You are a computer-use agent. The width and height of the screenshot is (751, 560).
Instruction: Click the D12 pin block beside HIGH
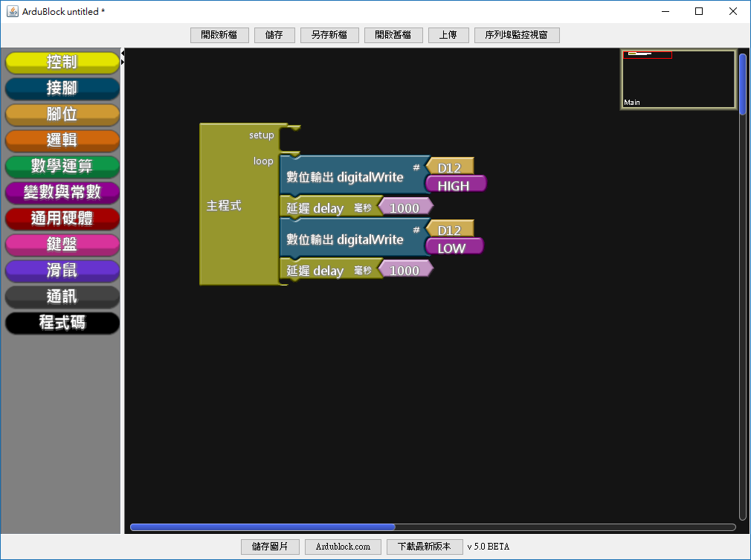450,167
